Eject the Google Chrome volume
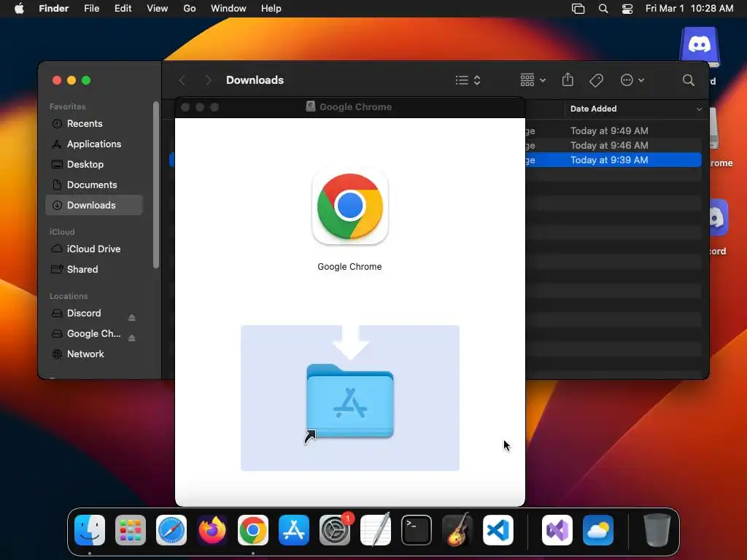This screenshot has height=560, width=747. (x=132, y=338)
